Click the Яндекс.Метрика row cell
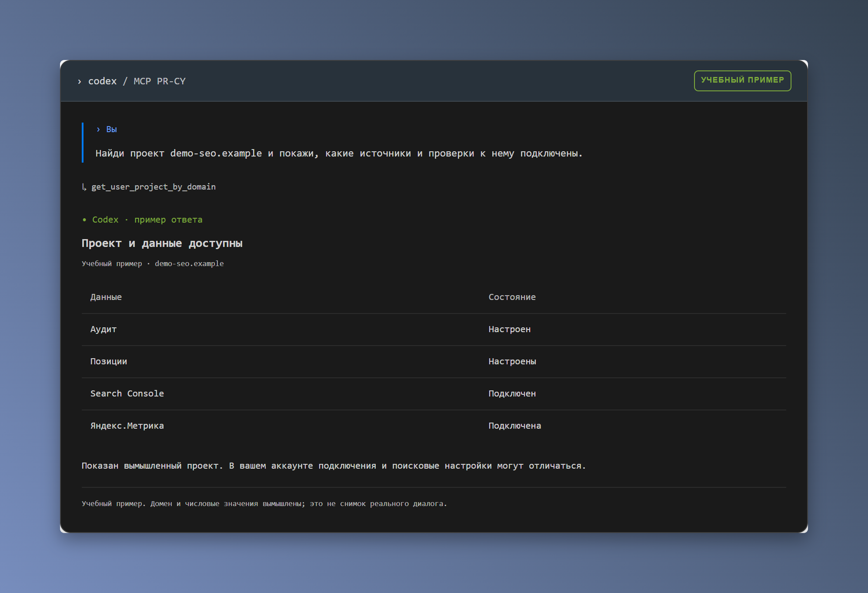This screenshot has width=868, height=593. [127, 426]
